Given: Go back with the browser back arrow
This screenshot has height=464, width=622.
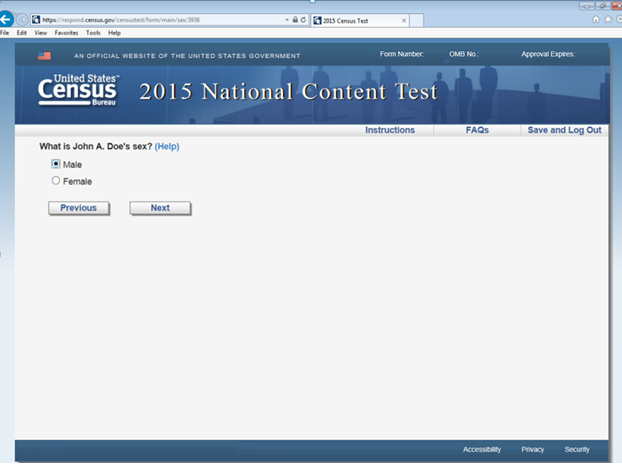Looking at the screenshot, I should pyautogui.click(x=6, y=19).
